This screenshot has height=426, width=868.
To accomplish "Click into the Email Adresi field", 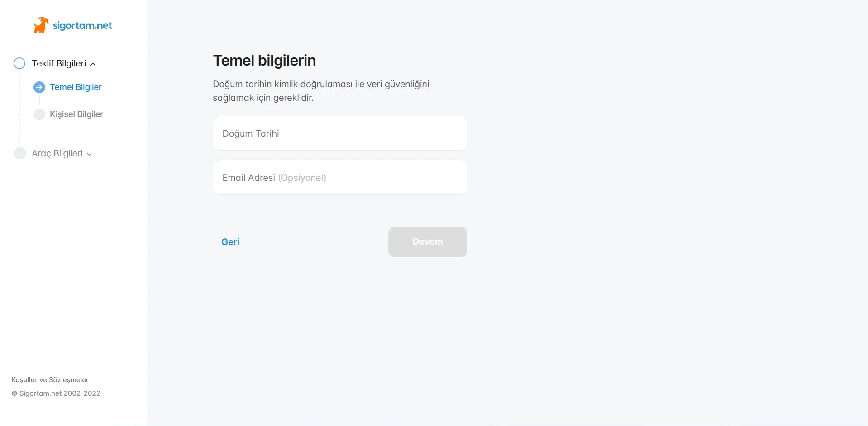I will [340, 178].
